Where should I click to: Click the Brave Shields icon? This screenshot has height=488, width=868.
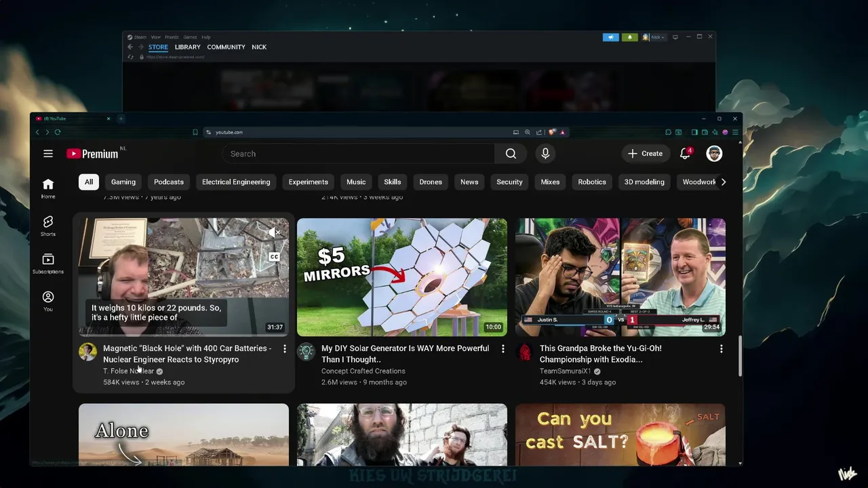coord(552,132)
